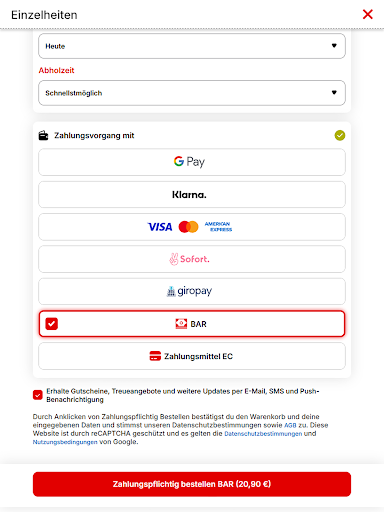
Task: Click the arrow on Abholzeit dropdown
Action: [x=334, y=93]
